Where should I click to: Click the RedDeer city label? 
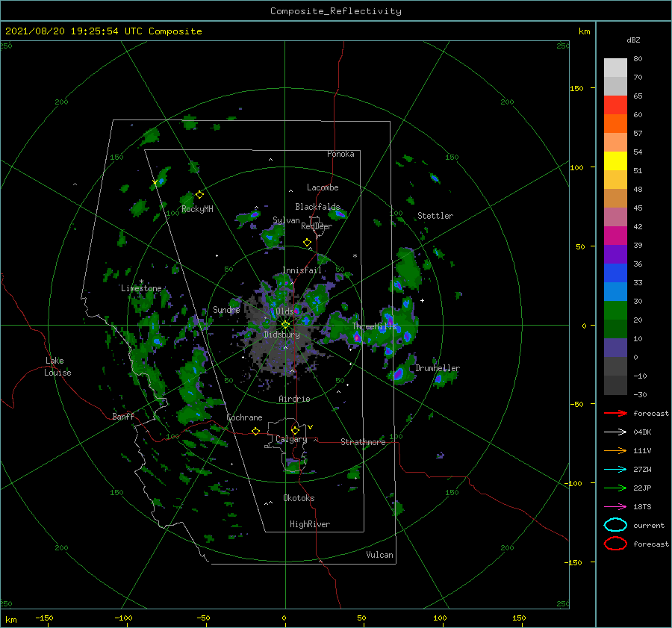pyautogui.click(x=317, y=226)
